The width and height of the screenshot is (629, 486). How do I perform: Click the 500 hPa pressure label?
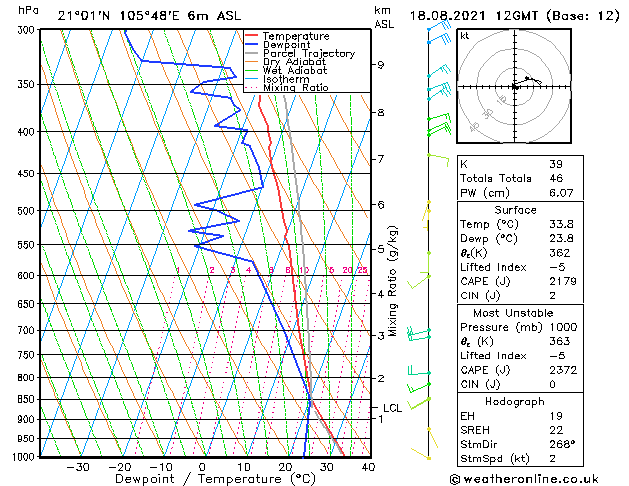28,211
